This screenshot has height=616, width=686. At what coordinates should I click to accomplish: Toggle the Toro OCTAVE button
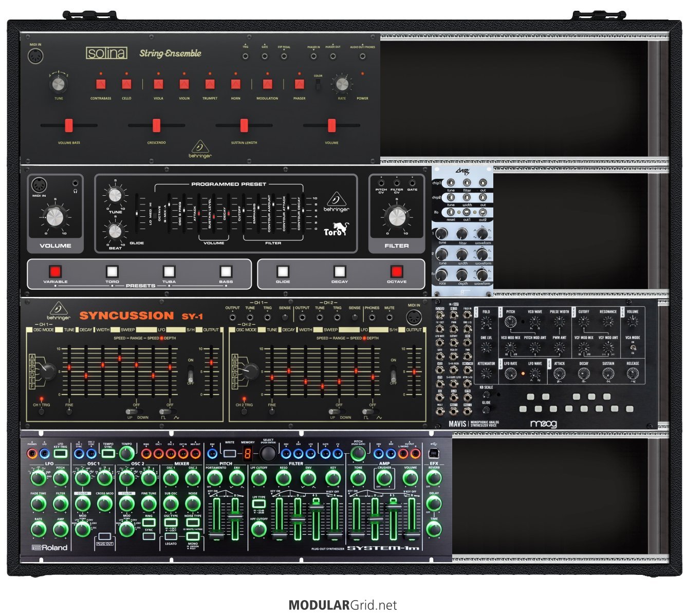click(x=396, y=271)
